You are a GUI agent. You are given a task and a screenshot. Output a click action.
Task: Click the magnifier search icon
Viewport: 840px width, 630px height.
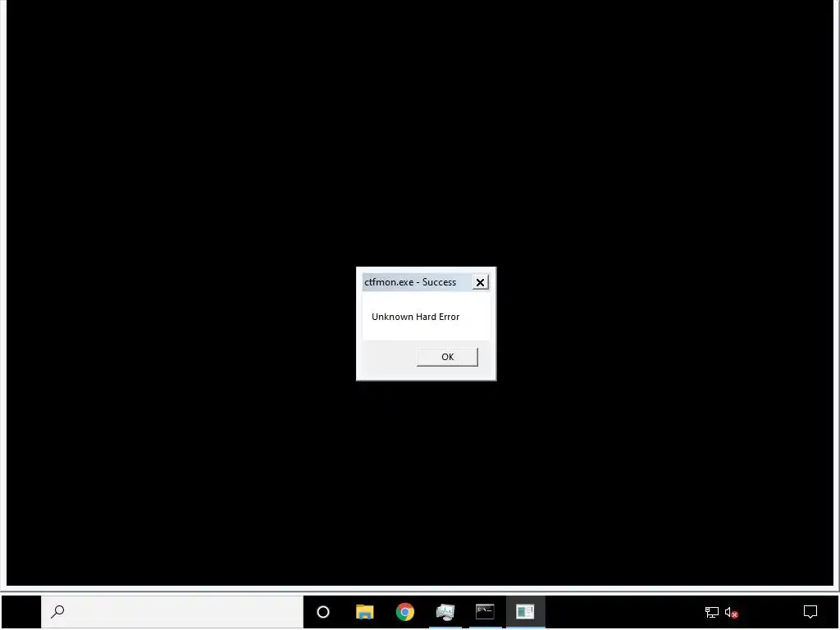tap(57, 611)
